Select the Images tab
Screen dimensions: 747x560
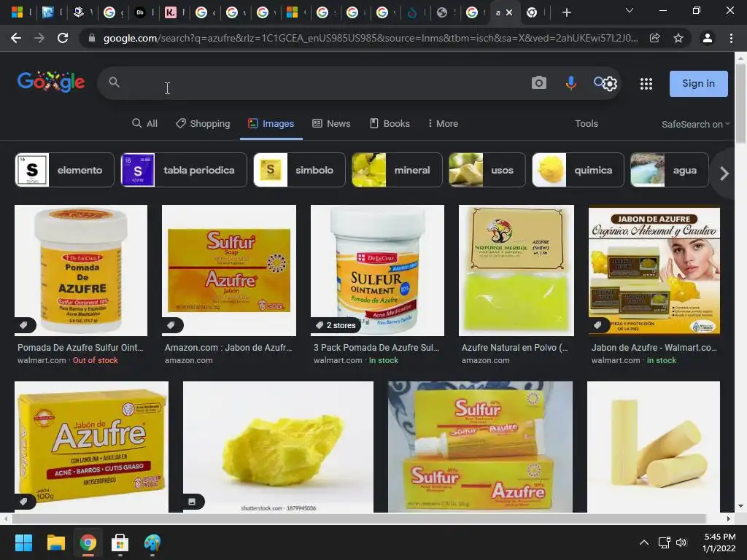pos(271,123)
